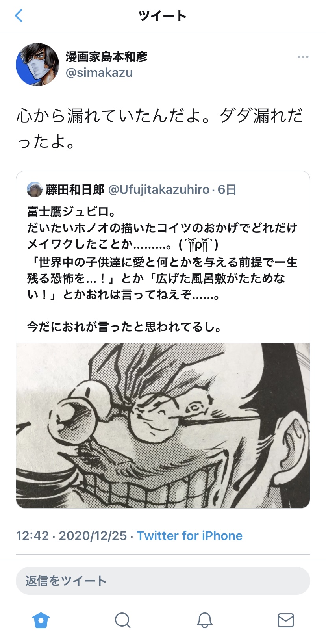The image size is (326, 644).
Task: Open the Messages envelope tab
Action: [x=286, y=620]
